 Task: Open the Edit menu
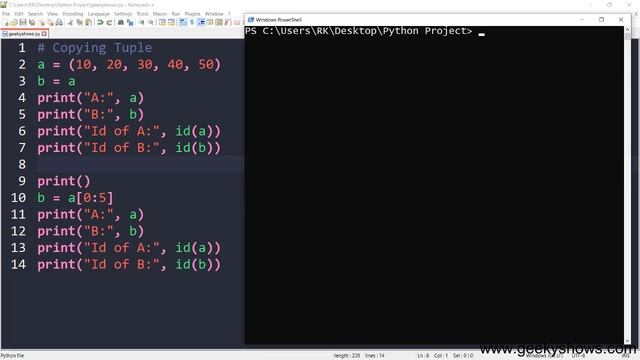(19, 14)
